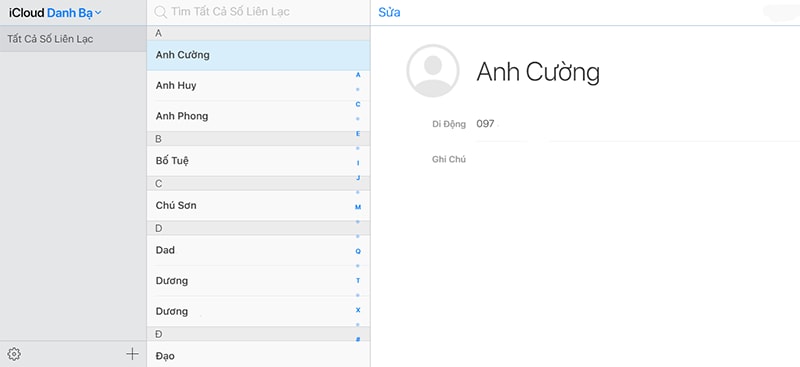Add a new contact with the plus icon
Image resolution: width=800 pixels, height=367 pixels.
tap(132, 354)
